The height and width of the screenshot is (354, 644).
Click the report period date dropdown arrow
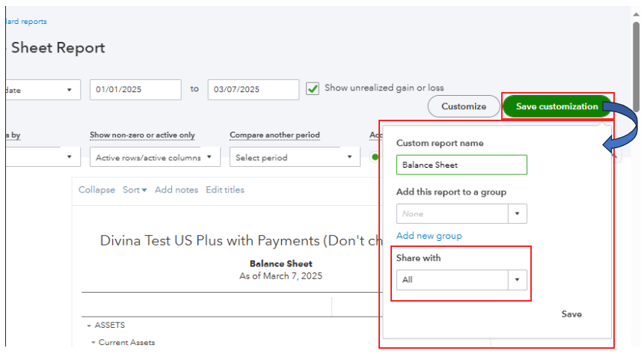coord(70,90)
